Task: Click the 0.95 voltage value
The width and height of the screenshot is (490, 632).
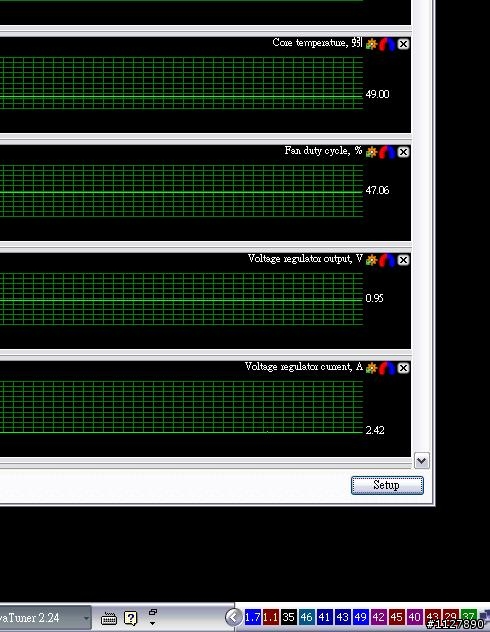Action: click(x=374, y=298)
